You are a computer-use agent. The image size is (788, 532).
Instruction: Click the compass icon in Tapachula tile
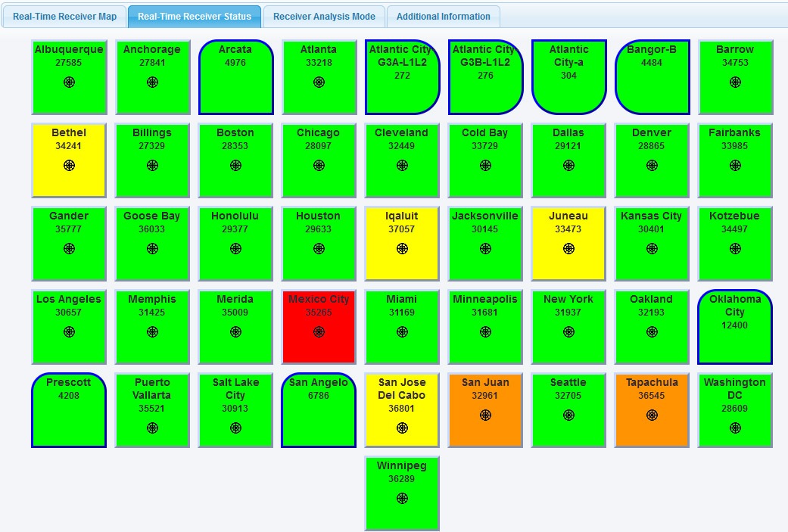coord(652,415)
